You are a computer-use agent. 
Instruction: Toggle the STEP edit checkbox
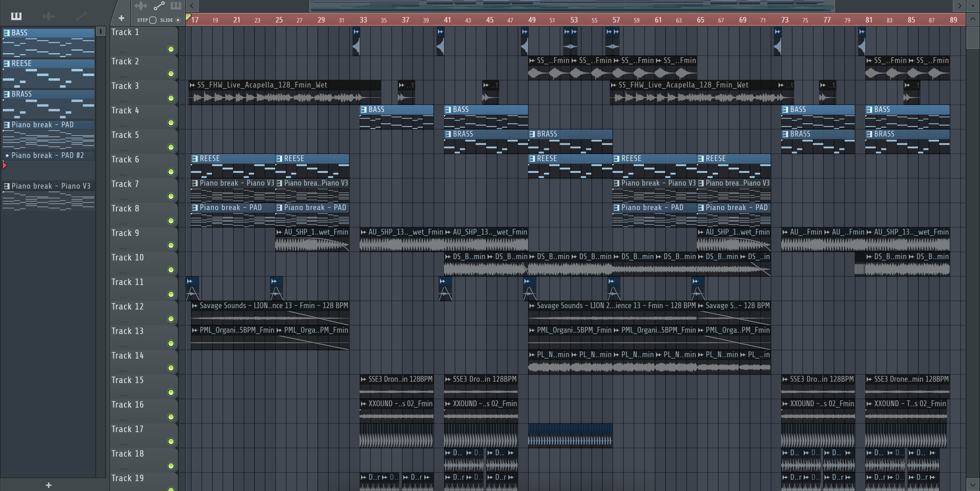pos(152,20)
